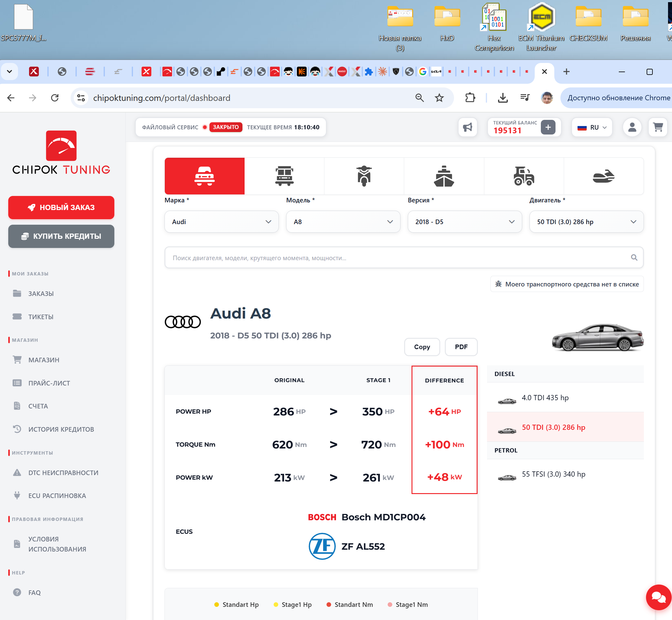Open a new browser tab
672x620 pixels.
[566, 72]
